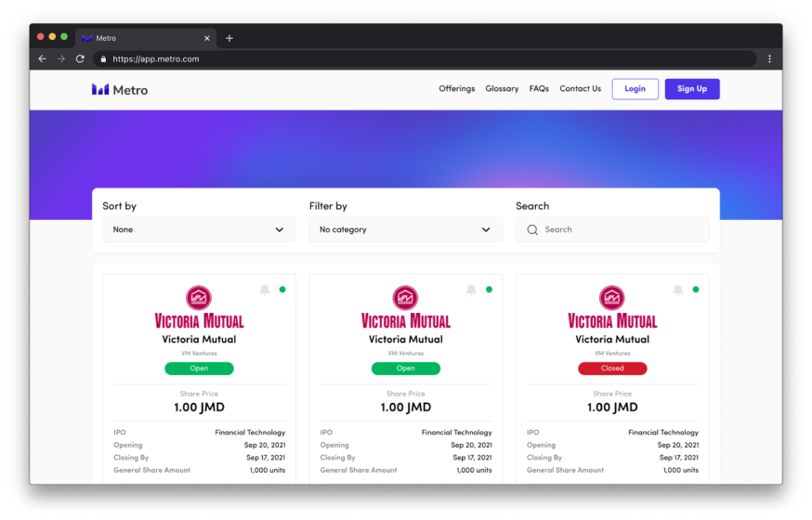This screenshot has width=812, height=520.
Task: Click the Metro logo in the header
Action: click(x=120, y=90)
